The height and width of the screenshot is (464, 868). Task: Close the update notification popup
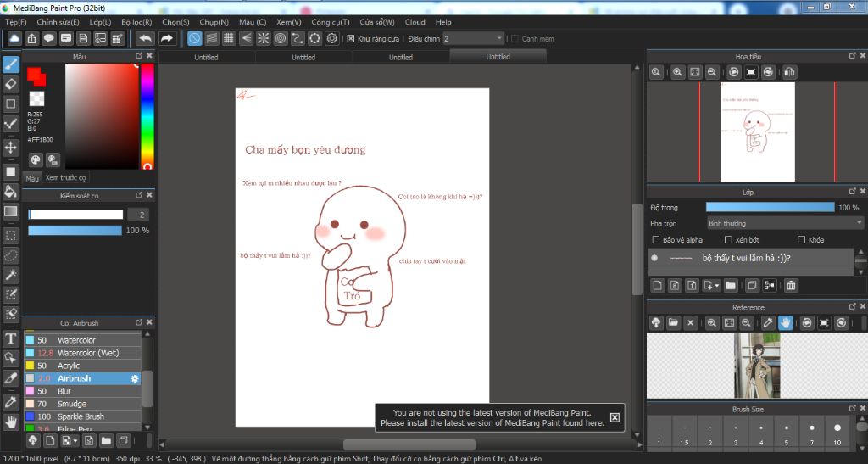[615, 416]
